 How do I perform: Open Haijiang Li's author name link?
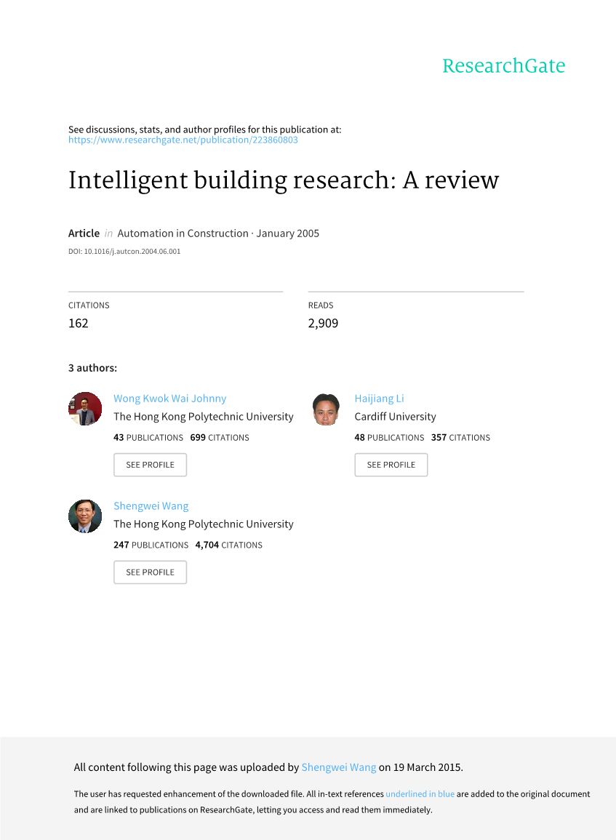pyautogui.click(x=379, y=399)
